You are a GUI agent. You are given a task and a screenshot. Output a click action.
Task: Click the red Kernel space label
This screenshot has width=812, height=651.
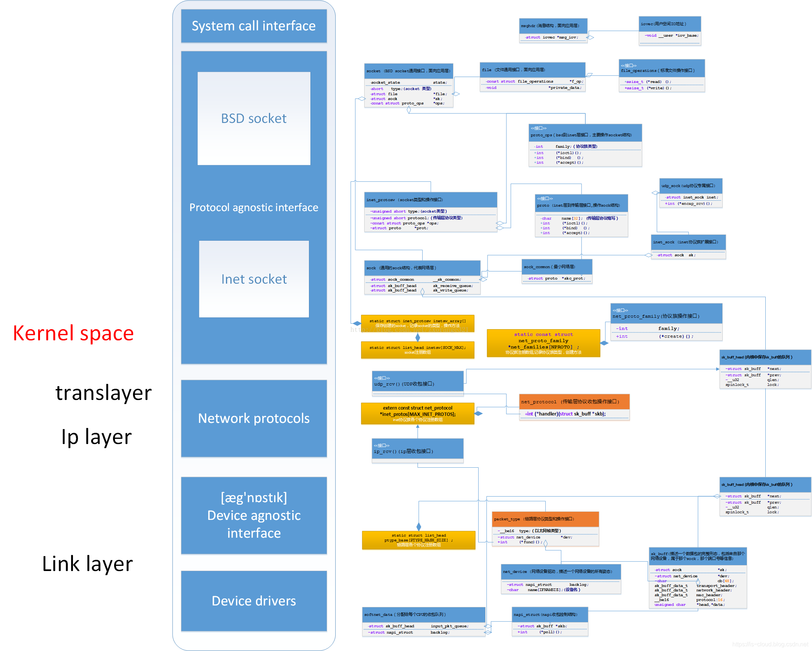[x=73, y=333]
